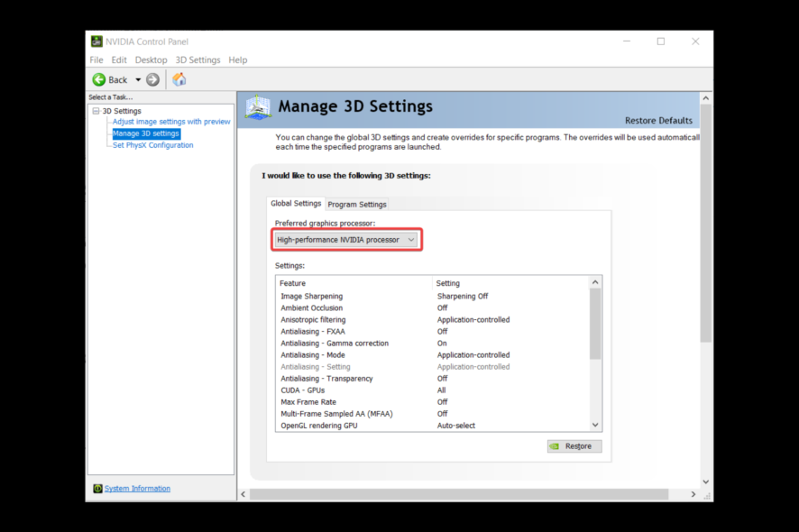Click the Auto-select setting value

click(x=455, y=425)
